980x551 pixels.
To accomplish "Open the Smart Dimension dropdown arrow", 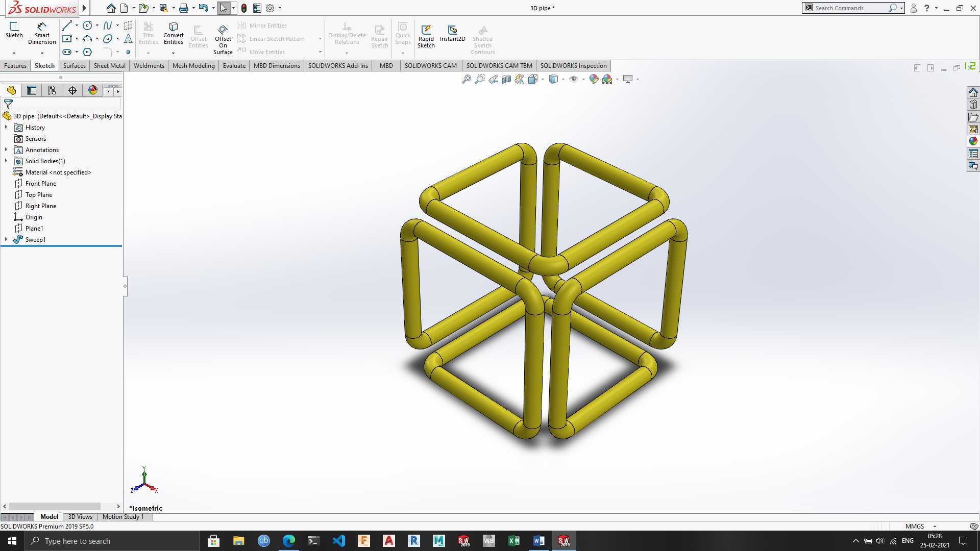I will click(x=42, y=53).
